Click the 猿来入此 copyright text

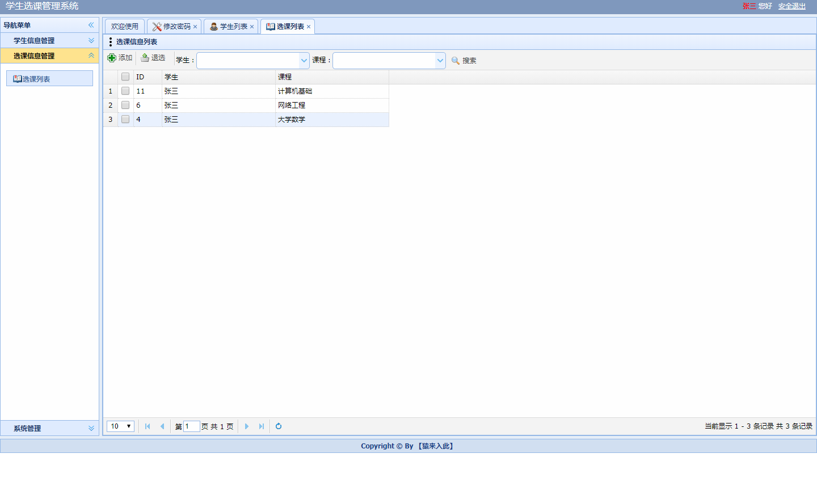(x=436, y=446)
